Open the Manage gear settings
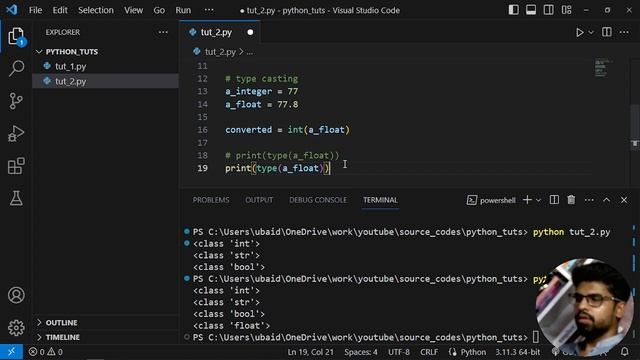Viewport: 640px width, 360px height. point(16,327)
